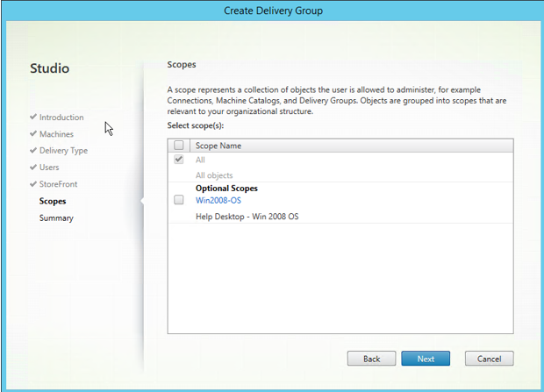
Task: Enable the Win2008-OS scope checkbox
Action: 179,200
